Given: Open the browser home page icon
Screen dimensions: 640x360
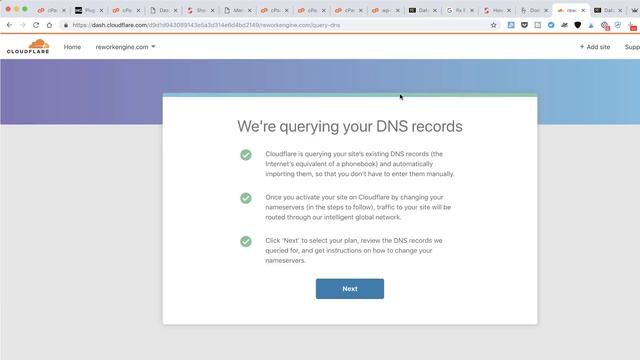Looking at the screenshot, I should pyautogui.click(x=49, y=25).
